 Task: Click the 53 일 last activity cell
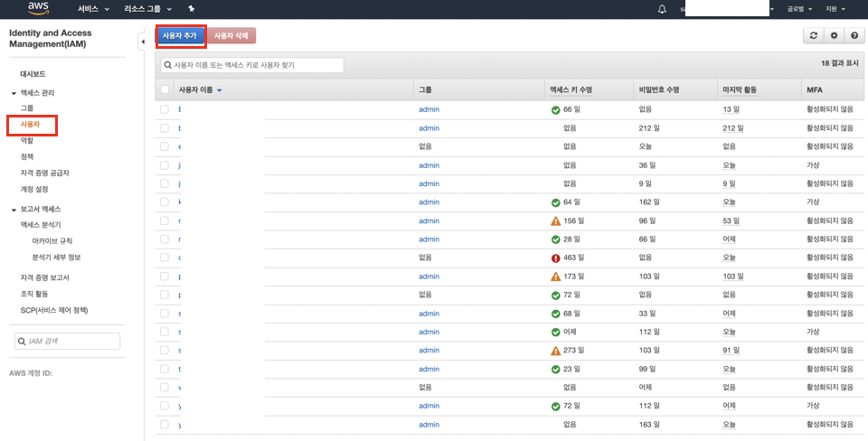point(731,220)
